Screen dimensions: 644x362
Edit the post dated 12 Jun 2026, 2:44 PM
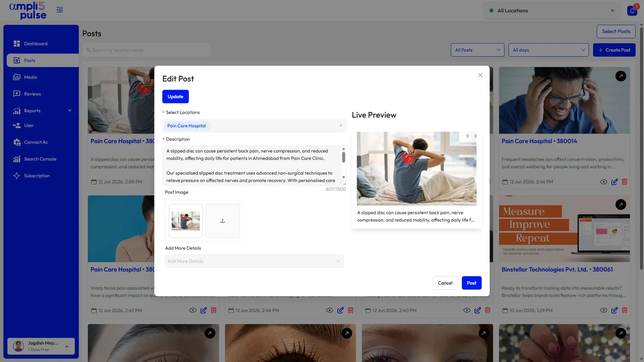(341, 311)
